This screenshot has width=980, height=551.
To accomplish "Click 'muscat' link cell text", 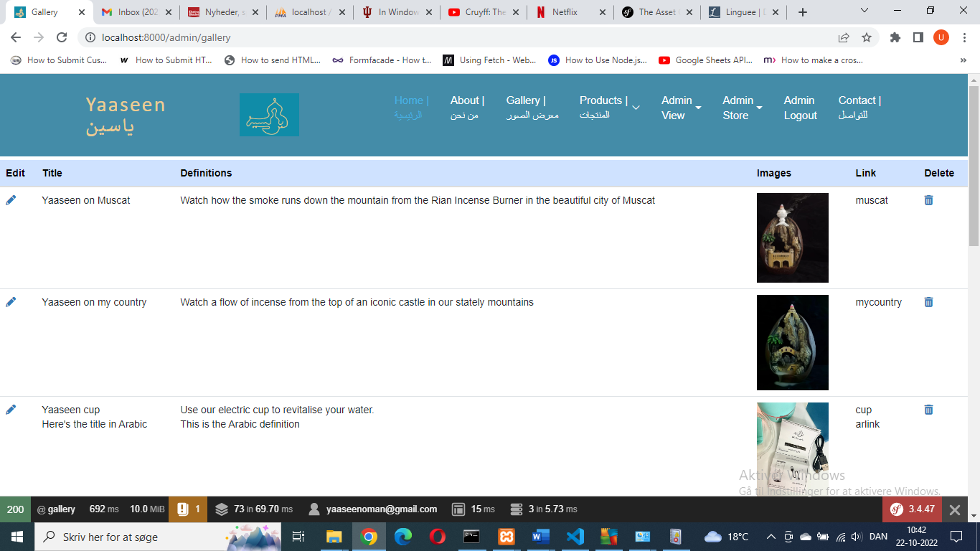I will 872,200.
